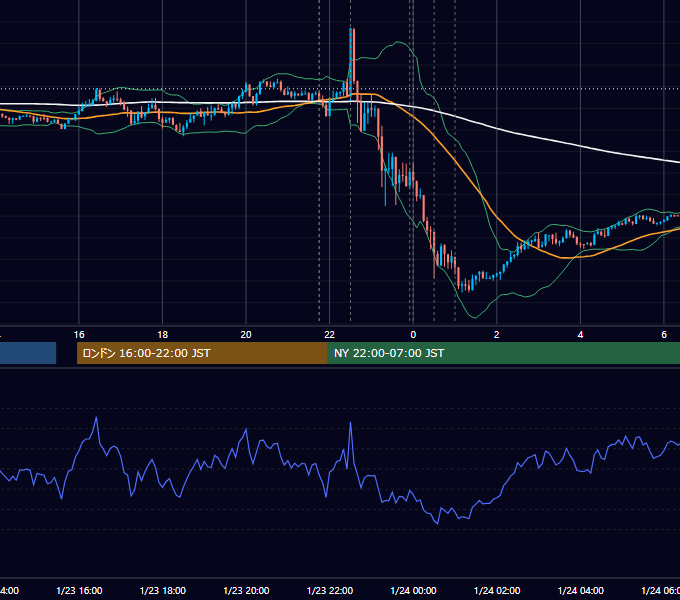Image resolution: width=680 pixels, height=600 pixels.
Task: Click the oscillator peak near 16:30
Action: click(x=96, y=418)
